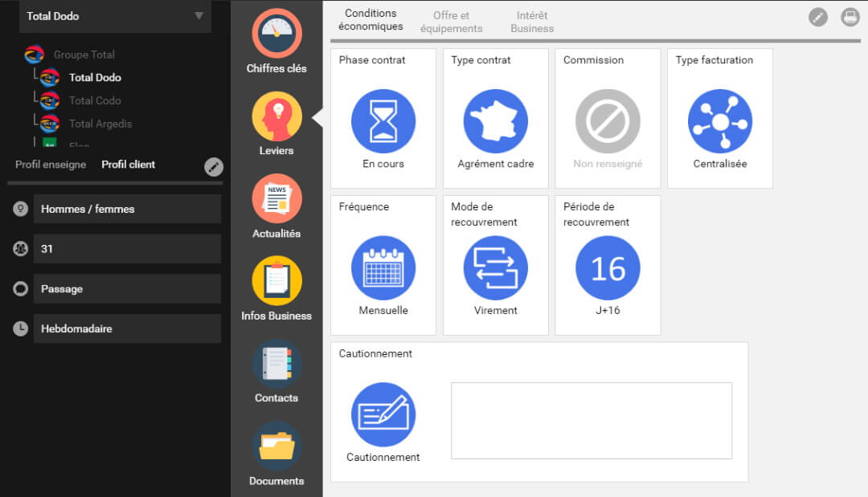The width and height of the screenshot is (868, 497).
Task: Open the Actualités news icon
Action: click(276, 198)
